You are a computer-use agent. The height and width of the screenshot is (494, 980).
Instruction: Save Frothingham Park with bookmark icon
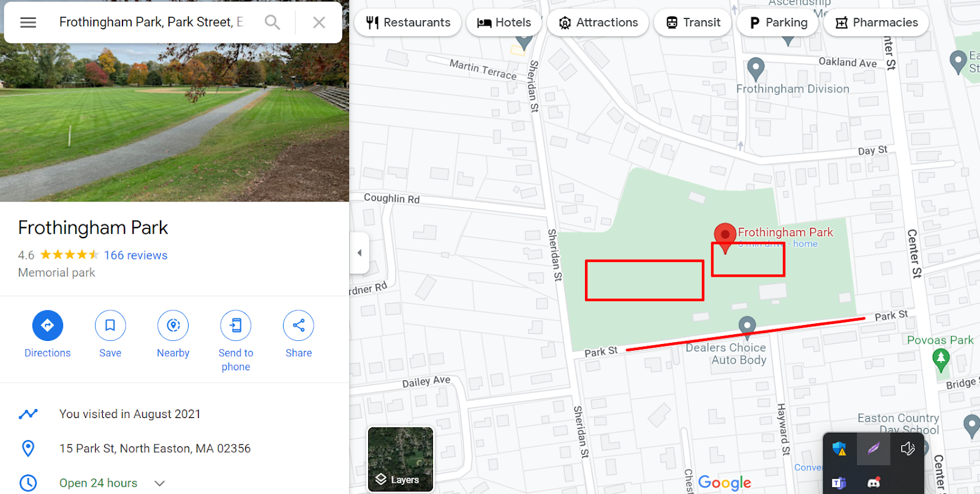(x=110, y=326)
